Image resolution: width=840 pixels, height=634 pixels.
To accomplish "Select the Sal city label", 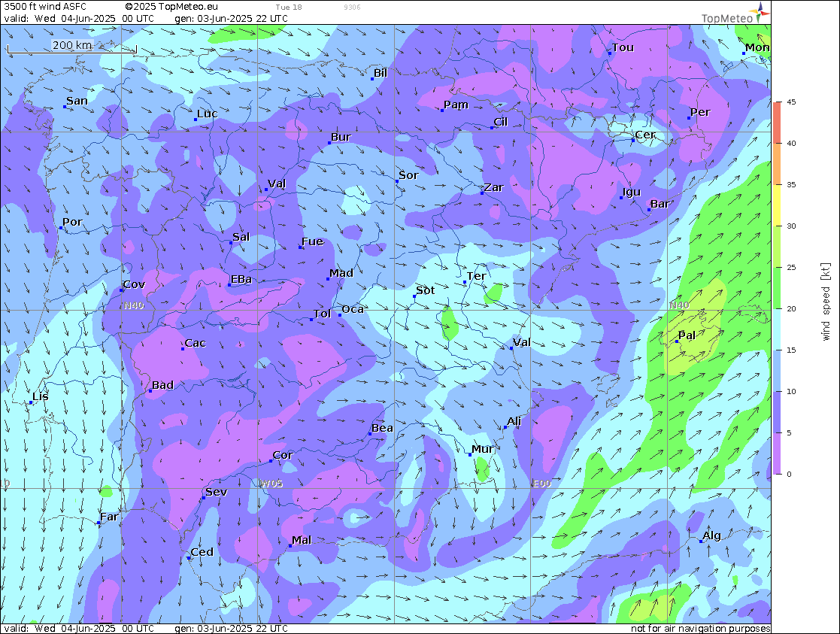I will click(x=241, y=237).
